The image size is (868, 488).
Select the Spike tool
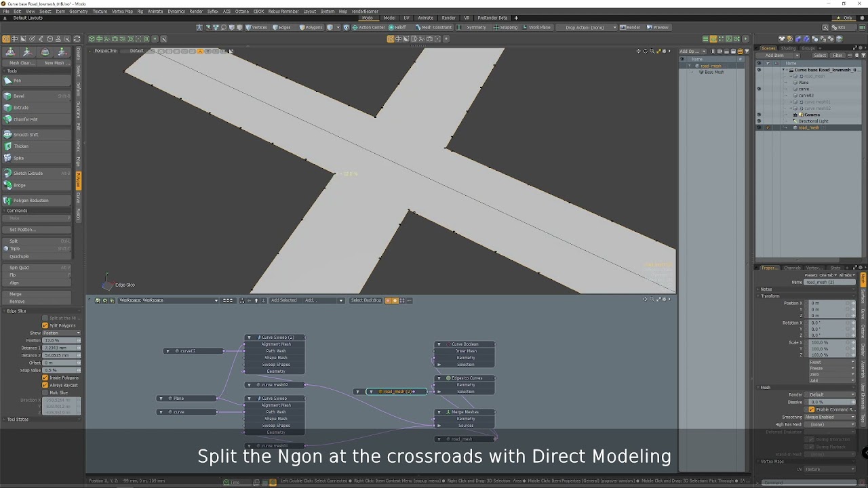pyautogui.click(x=37, y=158)
